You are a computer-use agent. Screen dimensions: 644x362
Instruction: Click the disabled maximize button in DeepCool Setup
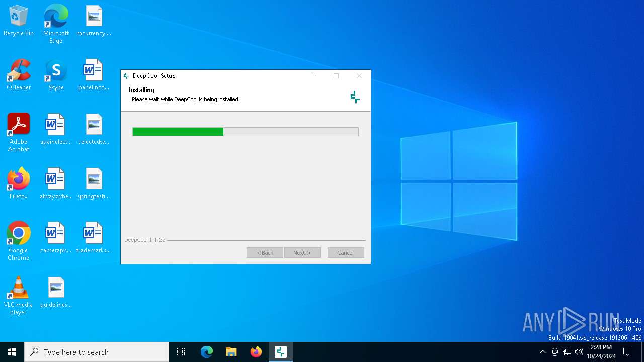[336, 76]
